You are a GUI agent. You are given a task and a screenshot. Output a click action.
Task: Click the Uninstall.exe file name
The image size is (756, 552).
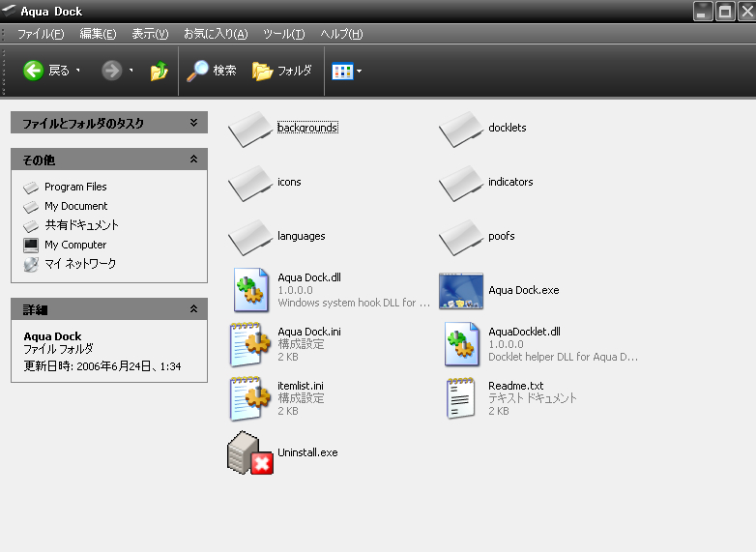307,452
